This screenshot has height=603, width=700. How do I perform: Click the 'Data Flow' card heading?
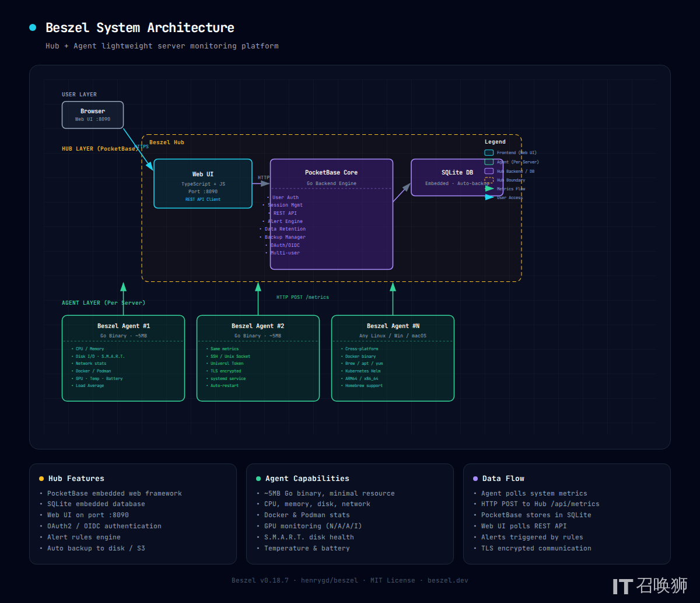(x=503, y=479)
